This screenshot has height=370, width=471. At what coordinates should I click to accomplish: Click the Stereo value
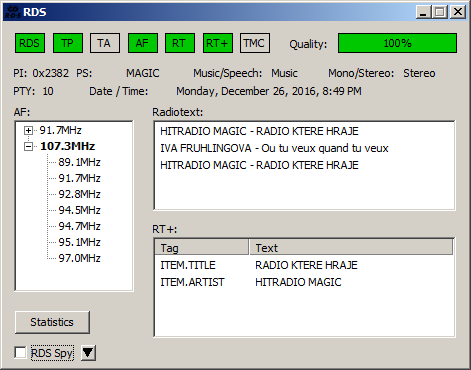[419, 73]
